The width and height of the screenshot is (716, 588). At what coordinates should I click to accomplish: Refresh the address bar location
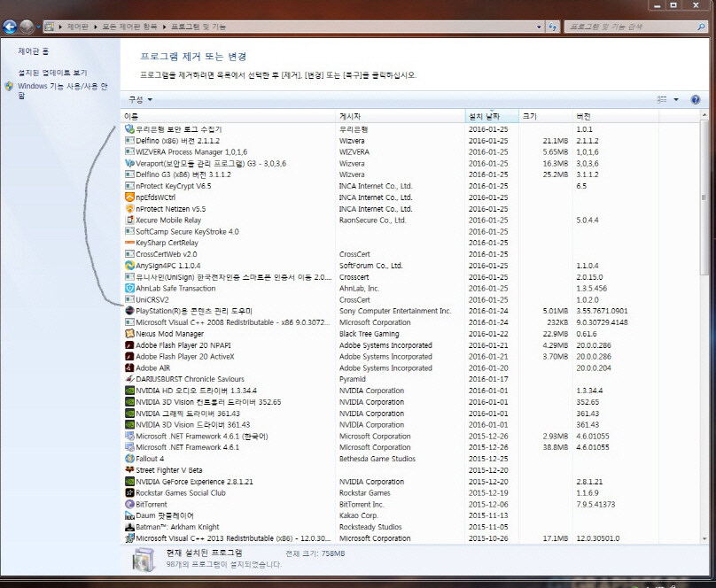553,27
